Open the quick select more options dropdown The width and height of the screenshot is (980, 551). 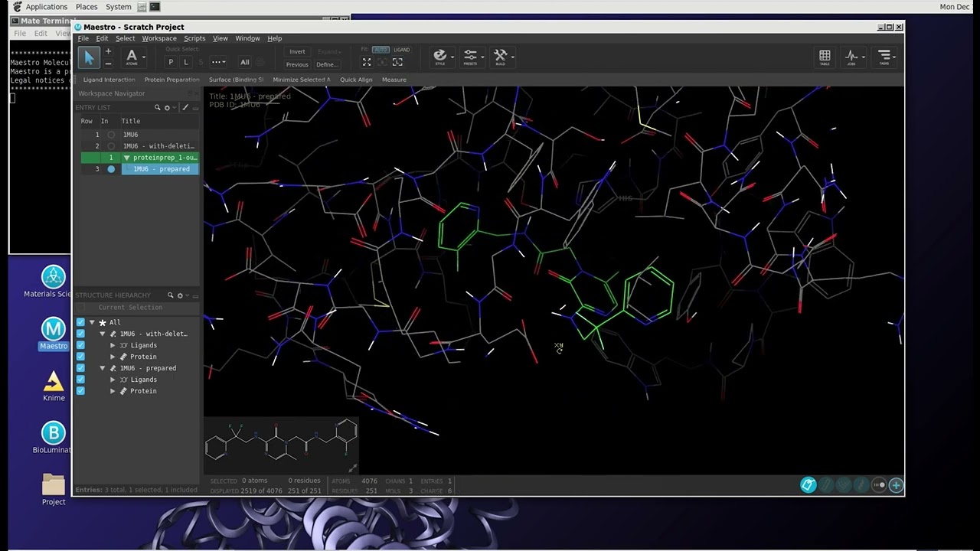coord(219,62)
